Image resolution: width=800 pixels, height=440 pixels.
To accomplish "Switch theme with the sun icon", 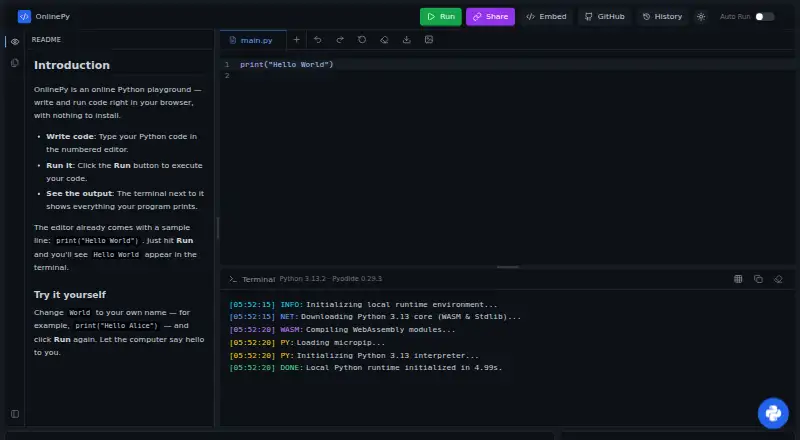I will pos(701,16).
